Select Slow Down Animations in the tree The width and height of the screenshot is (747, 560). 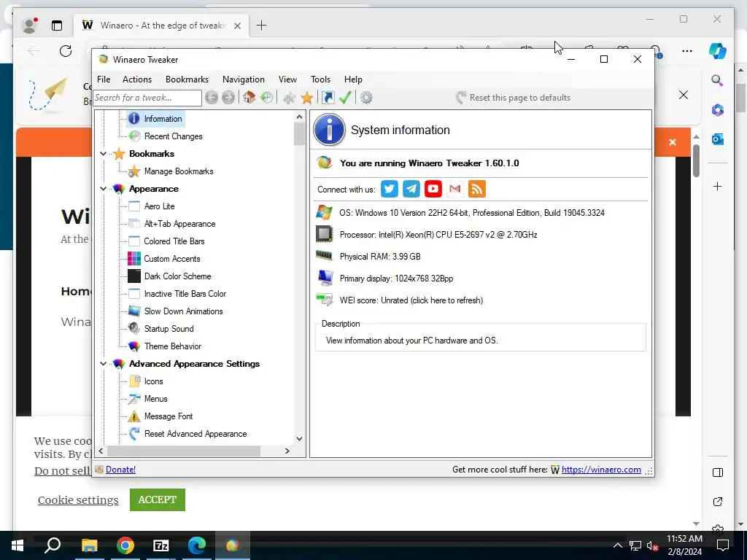click(183, 311)
